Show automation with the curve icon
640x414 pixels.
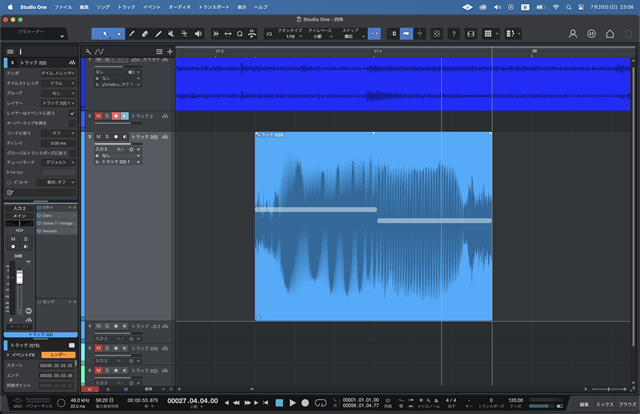[x=99, y=51]
